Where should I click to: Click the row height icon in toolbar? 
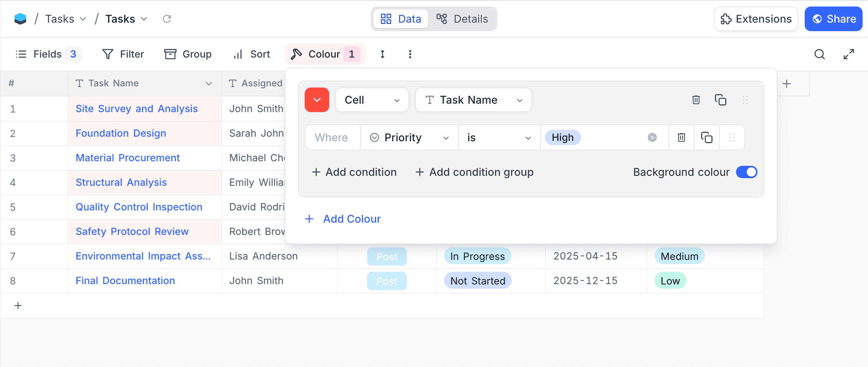[382, 54]
